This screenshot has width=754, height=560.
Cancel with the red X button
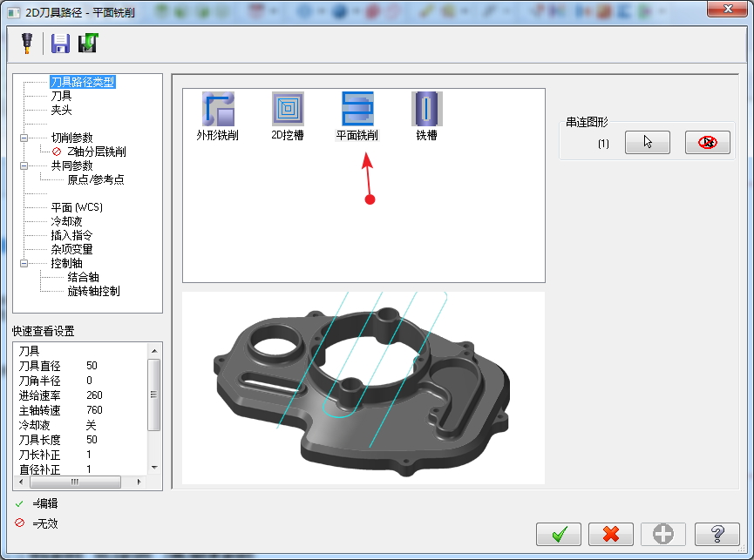611,534
